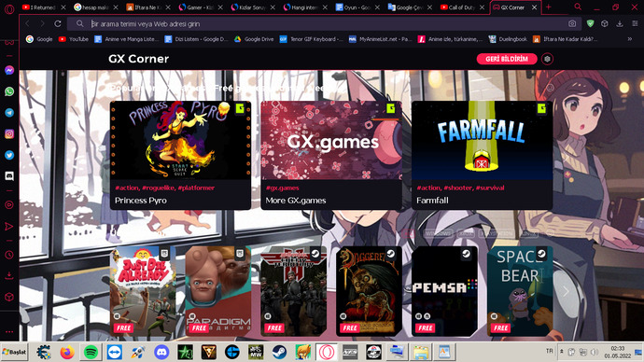Open the Space Bear free game
644x362 pixels.
click(520, 291)
